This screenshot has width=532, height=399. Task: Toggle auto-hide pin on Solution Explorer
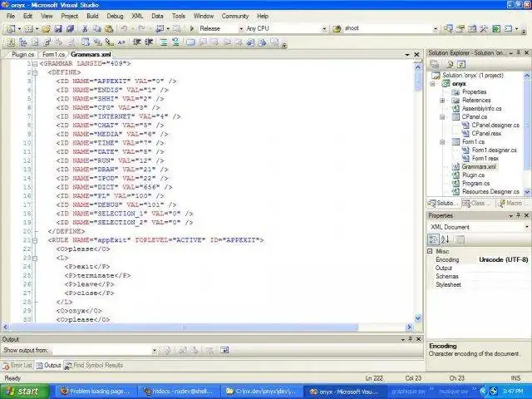tap(519, 53)
